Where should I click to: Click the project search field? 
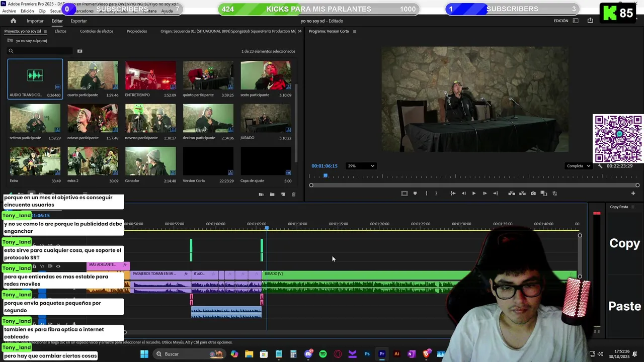40,51
